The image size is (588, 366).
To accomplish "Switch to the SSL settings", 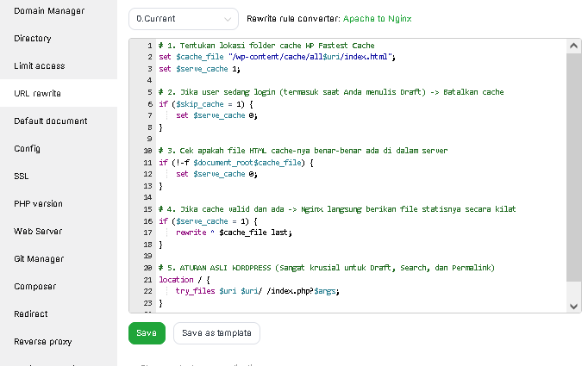I will (22, 176).
